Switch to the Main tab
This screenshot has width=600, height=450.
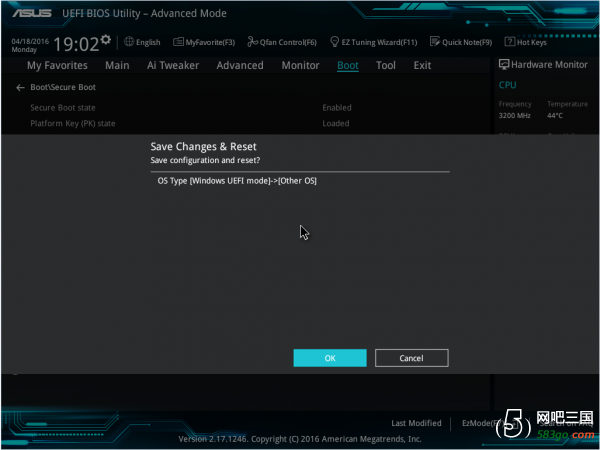click(117, 65)
